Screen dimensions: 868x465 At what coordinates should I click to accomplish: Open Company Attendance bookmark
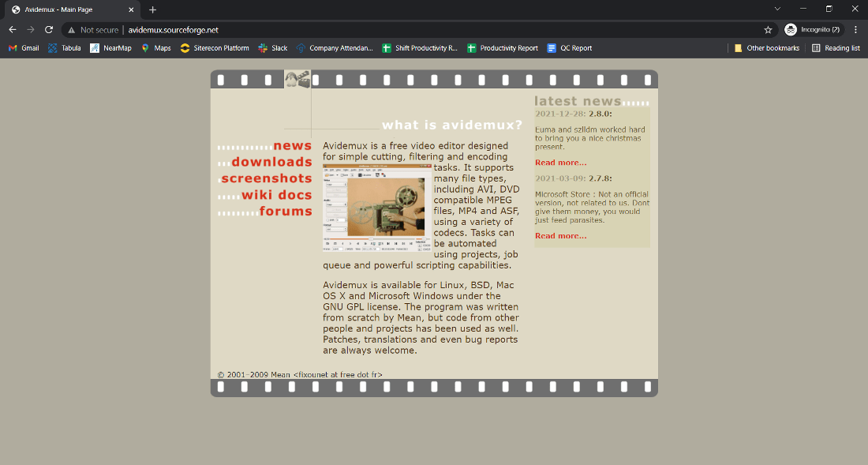[335, 48]
